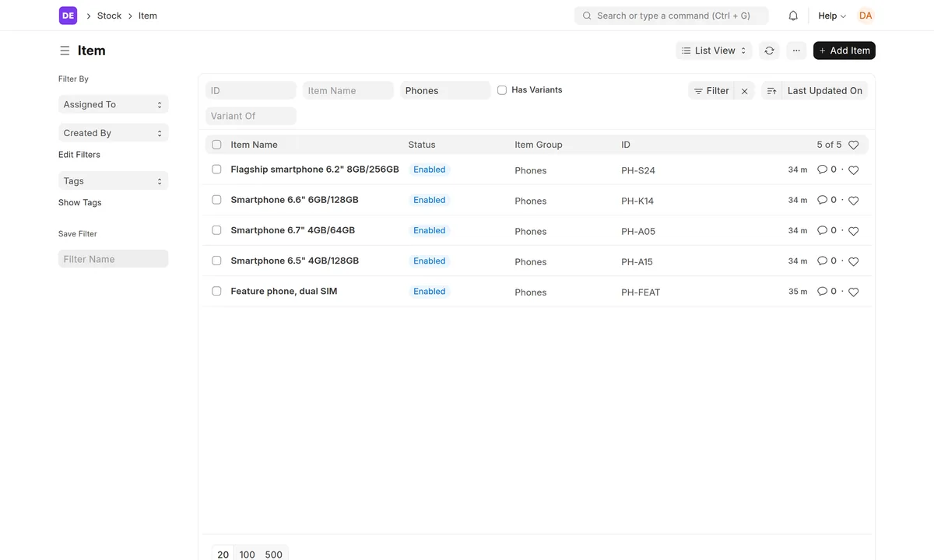Viewport: 934px width, 560px height.
Task: Refresh the item list
Action: pos(769,51)
